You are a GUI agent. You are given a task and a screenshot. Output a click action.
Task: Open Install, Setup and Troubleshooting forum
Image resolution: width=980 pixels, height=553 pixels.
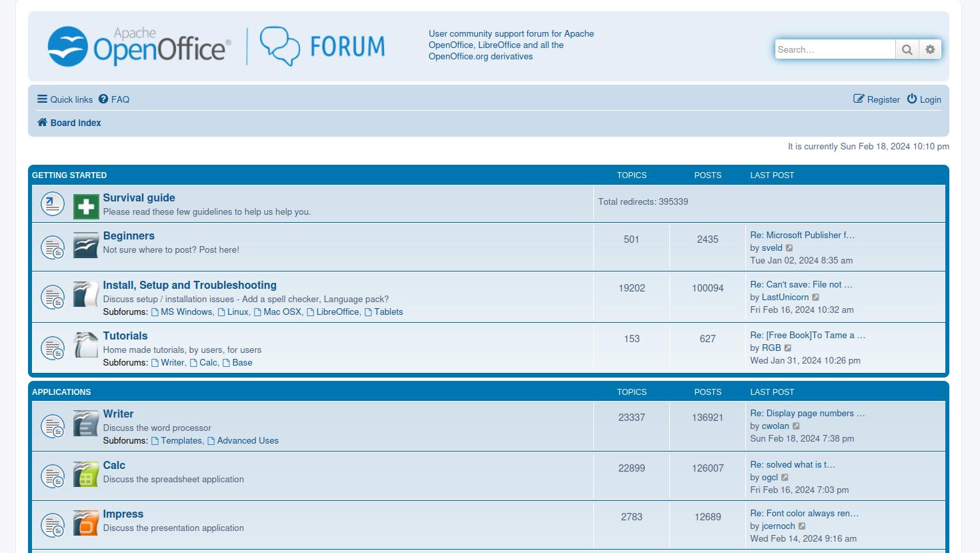coord(189,285)
